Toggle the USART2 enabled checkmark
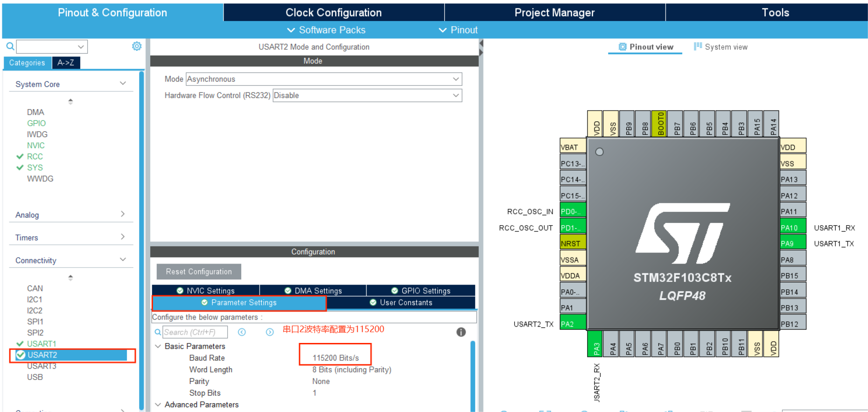Viewport: 868px width, 412px height. (21, 355)
